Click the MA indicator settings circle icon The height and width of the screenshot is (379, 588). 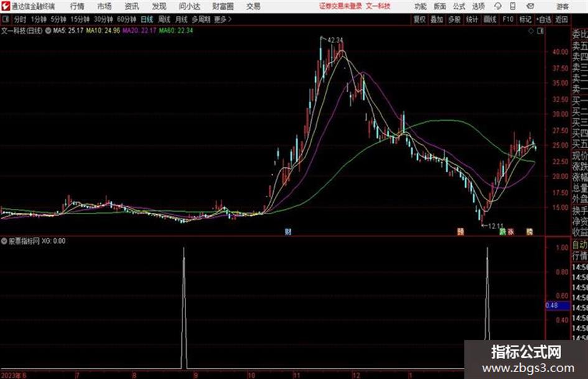pyautogui.click(x=48, y=30)
